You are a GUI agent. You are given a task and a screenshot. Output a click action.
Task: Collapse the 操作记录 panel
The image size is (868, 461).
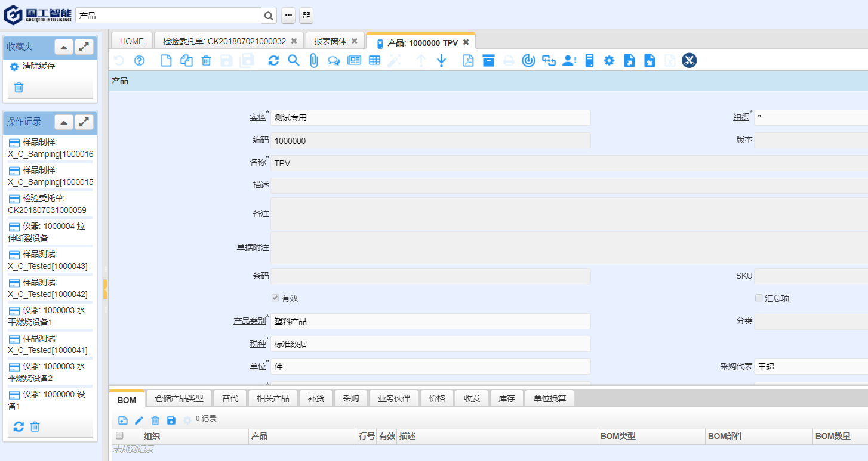(x=63, y=122)
